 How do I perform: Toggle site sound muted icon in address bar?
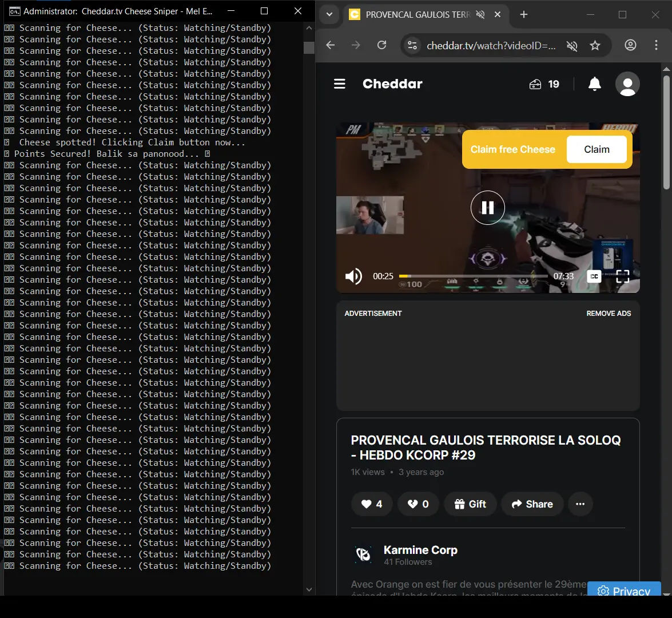click(x=572, y=45)
